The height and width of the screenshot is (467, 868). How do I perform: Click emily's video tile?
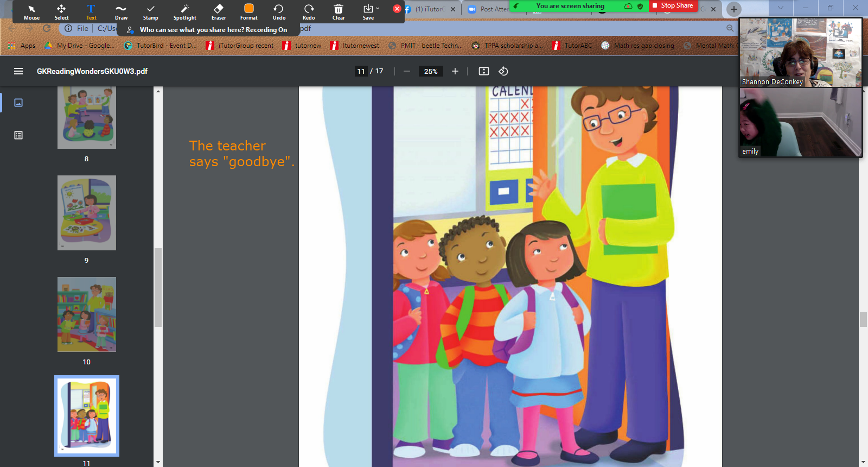coord(801,123)
